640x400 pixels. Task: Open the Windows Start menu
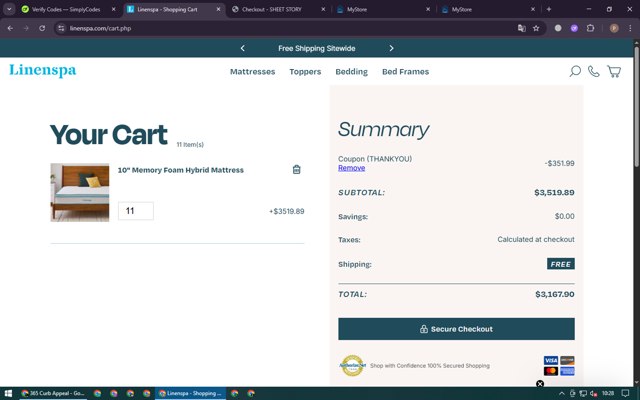8,393
